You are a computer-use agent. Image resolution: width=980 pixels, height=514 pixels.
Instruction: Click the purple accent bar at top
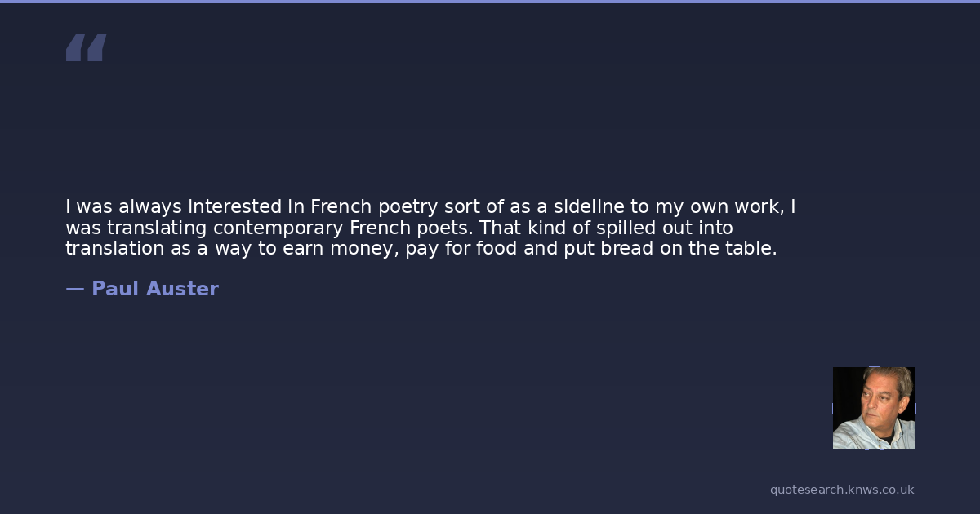click(x=490, y=2)
